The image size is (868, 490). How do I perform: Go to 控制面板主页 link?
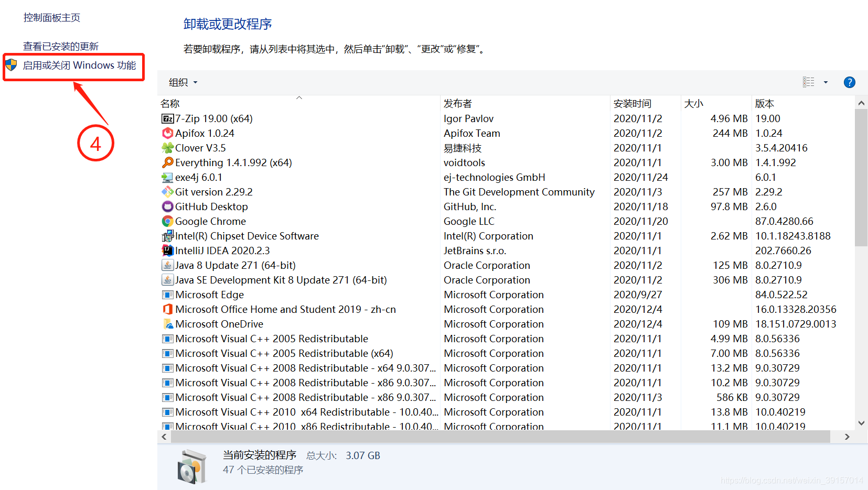coord(52,18)
